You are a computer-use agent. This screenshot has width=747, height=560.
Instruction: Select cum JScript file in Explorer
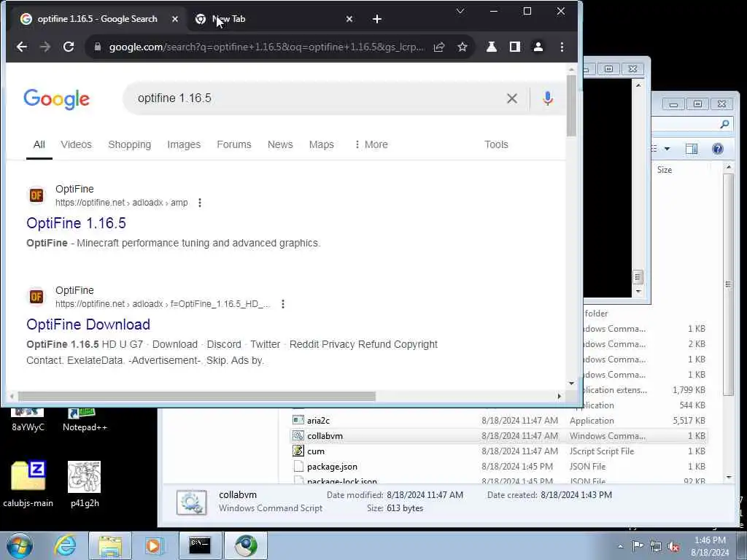316,451
